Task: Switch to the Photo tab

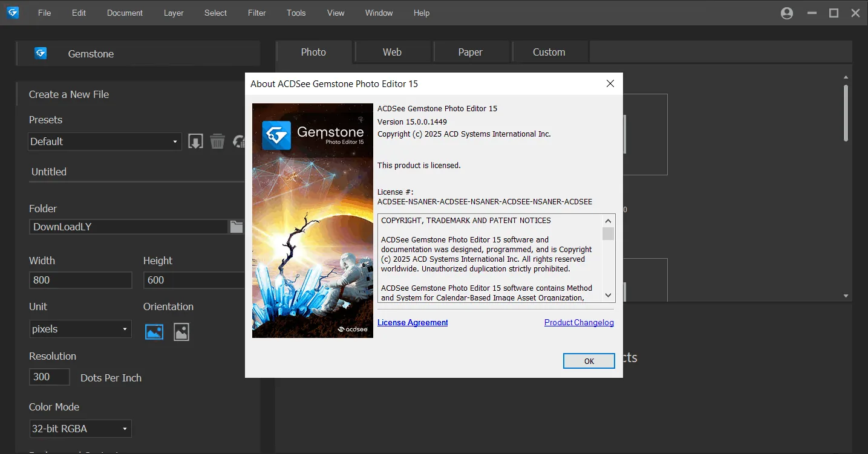Action: coord(313,52)
